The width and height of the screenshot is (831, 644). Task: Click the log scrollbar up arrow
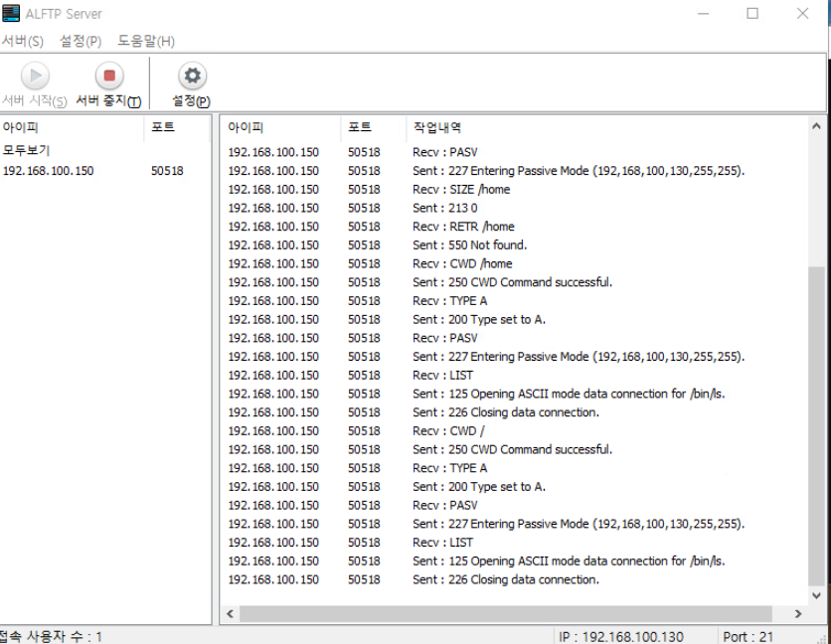click(x=816, y=126)
